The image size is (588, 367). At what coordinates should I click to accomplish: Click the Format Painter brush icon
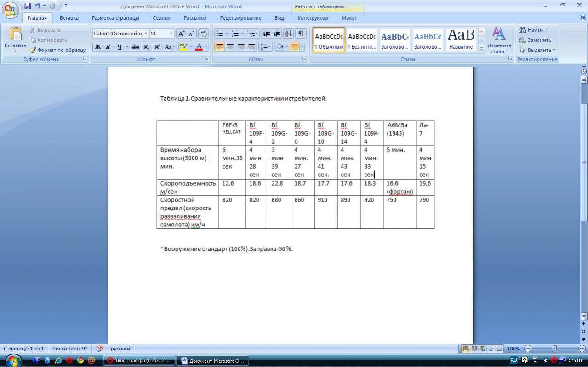click(x=33, y=50)
